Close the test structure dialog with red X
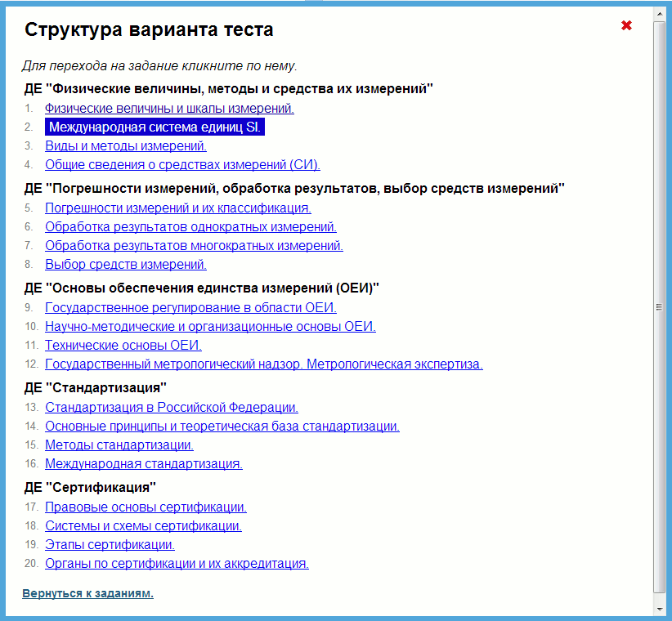Image resolution: width=672 pixels, height=621 pixels. (626, 25)
